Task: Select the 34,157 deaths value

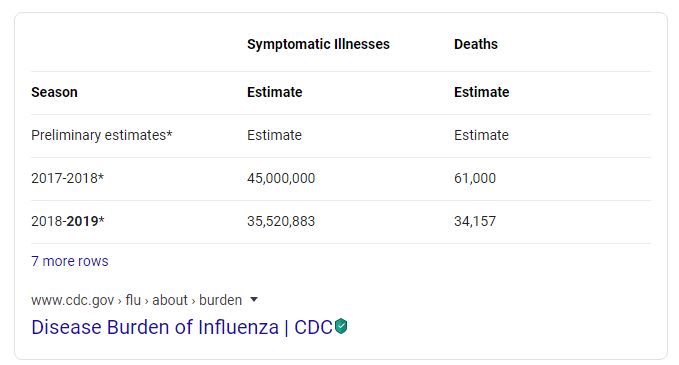Action: point(475,221)
